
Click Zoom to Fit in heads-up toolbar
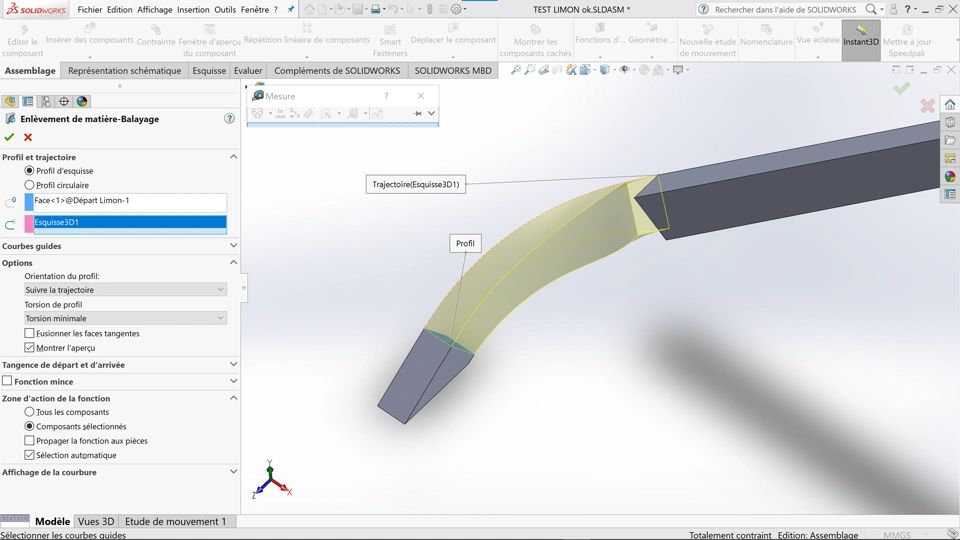(516, 70)
